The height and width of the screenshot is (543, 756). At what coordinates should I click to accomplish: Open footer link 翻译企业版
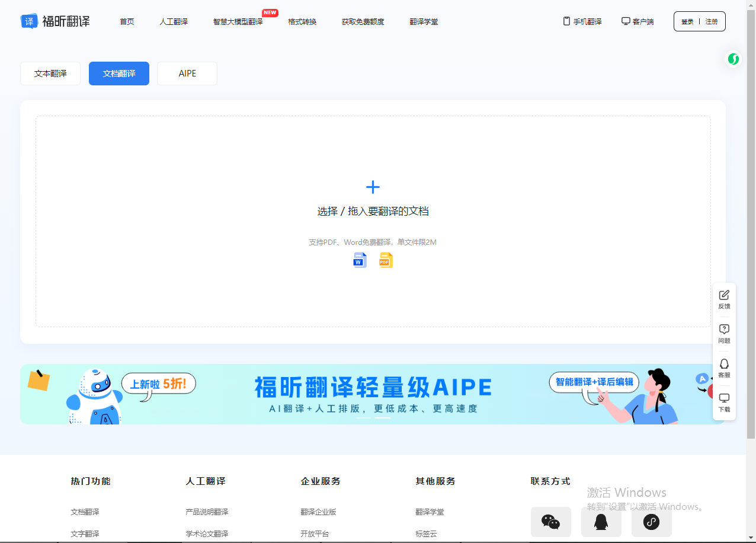point(318,512)
